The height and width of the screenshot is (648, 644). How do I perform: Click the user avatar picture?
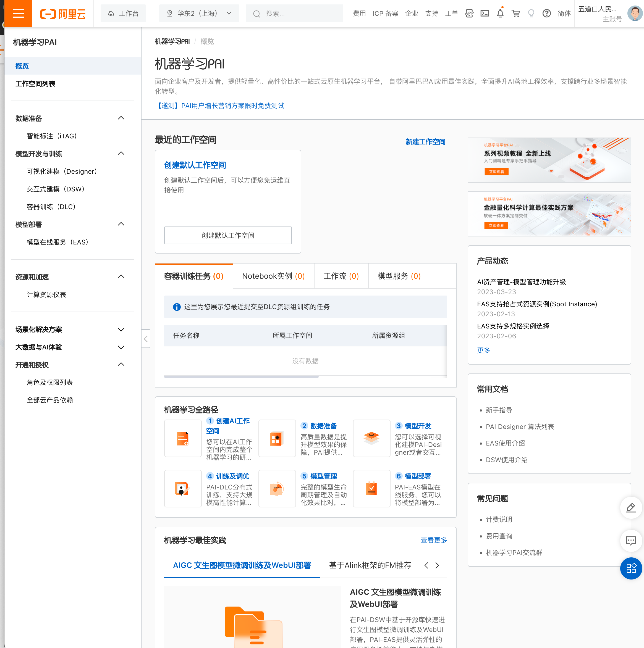[x=635, y=14]
